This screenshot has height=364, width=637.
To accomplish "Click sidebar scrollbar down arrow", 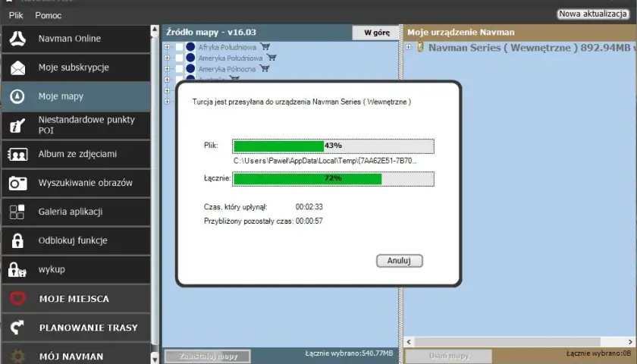I will pyautogui.click(x=155, y=358).
